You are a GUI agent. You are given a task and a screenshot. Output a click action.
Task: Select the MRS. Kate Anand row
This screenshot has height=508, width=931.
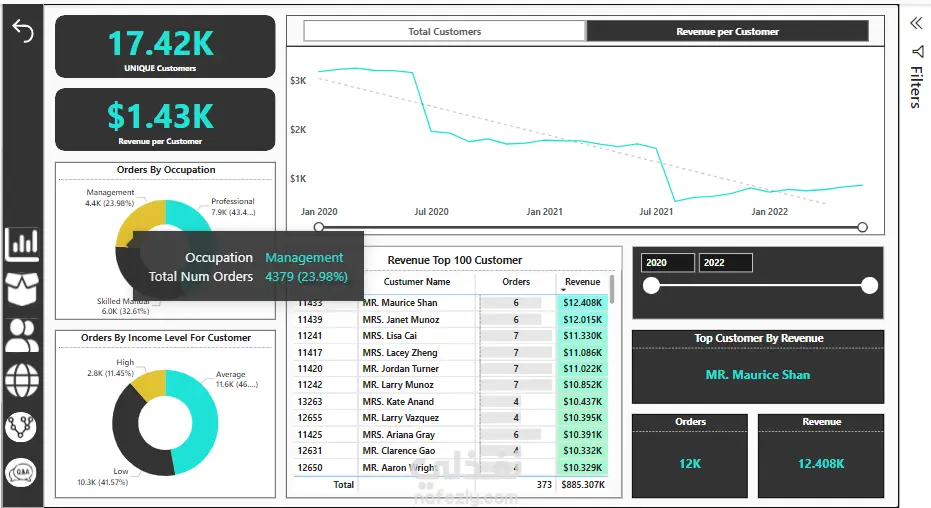[452, 402]
